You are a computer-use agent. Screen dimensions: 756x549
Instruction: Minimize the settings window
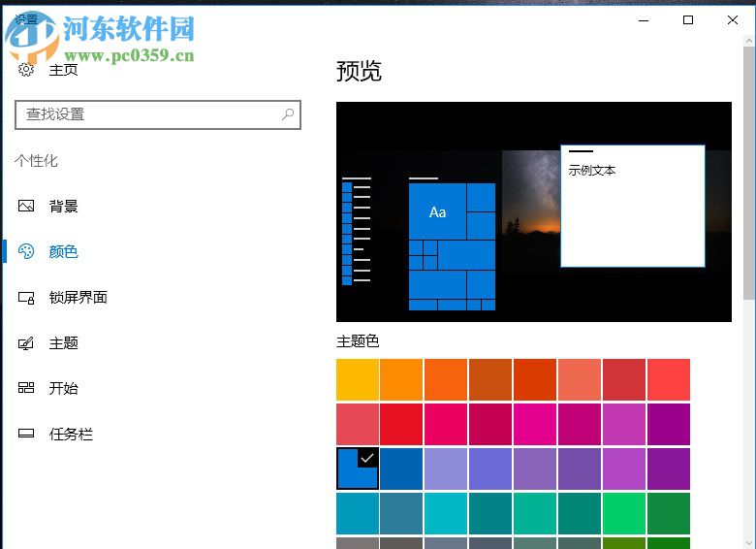click(644, 20)
